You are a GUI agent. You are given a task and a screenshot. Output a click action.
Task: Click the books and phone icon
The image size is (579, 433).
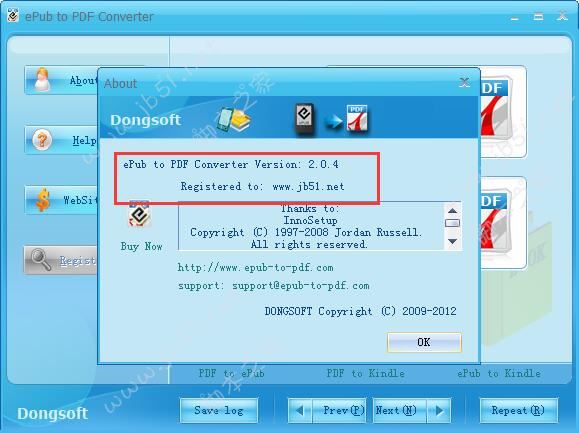pos(233,120)
